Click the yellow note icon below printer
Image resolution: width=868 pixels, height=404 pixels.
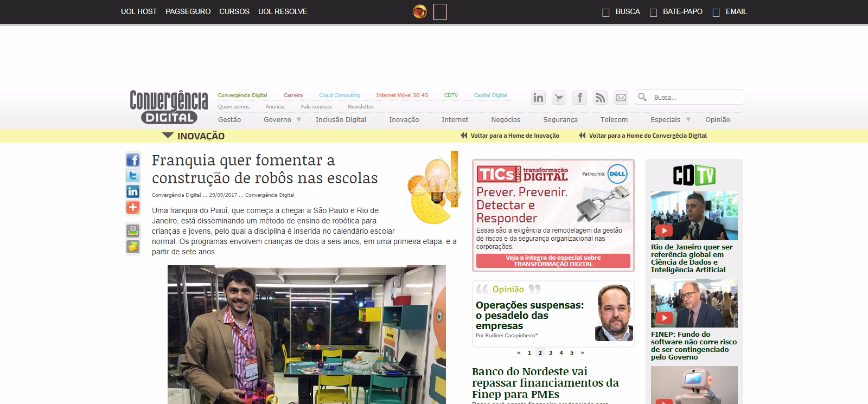pos(133,247)
